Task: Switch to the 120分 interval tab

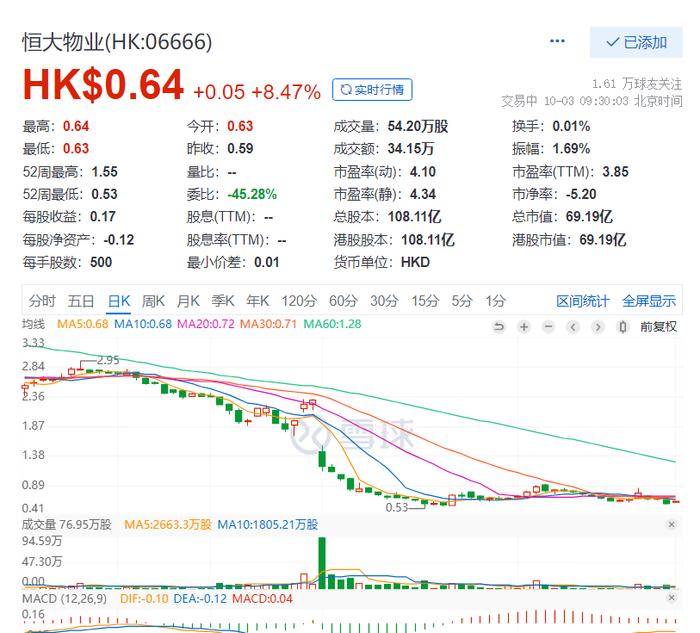Action: point(299,301)
